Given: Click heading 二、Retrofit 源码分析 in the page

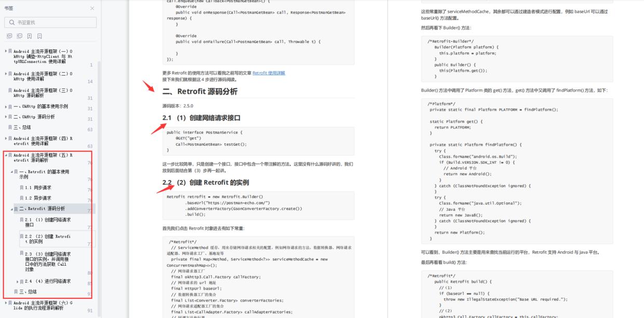Looking at the screenshot, I should [x=200, y=91].
